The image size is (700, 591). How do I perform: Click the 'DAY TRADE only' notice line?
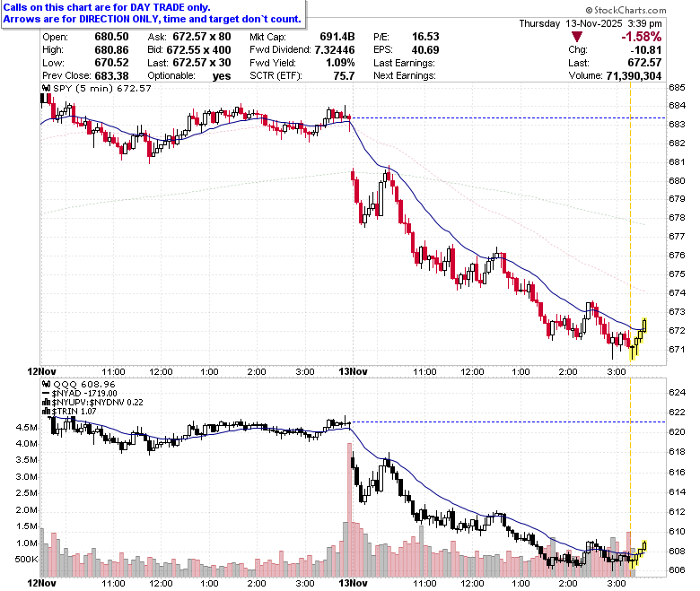(x=107, y=7)
